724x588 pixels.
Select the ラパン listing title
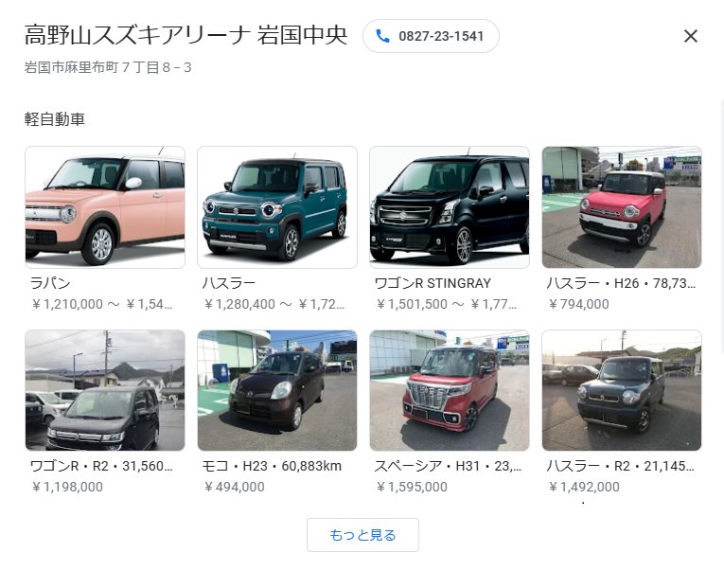coord(50,283)
